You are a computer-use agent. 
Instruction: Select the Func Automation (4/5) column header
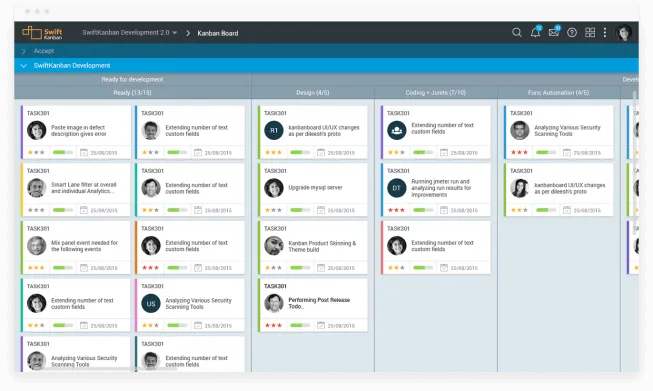[x=558, y=92]
